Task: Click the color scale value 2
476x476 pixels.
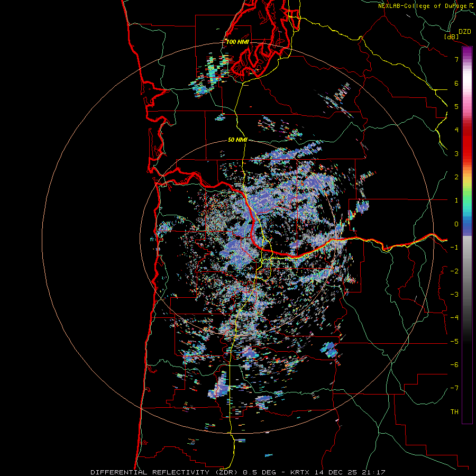Action: tap(456, 177)
